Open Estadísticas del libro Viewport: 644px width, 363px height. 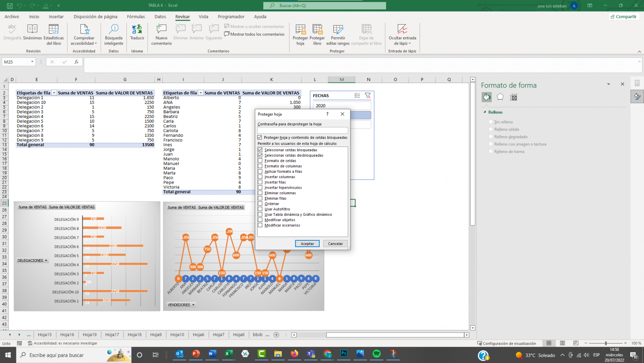coord(53,30)
